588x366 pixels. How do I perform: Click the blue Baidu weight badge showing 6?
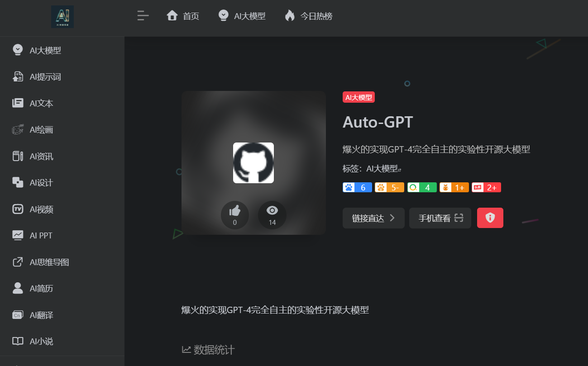357,187
